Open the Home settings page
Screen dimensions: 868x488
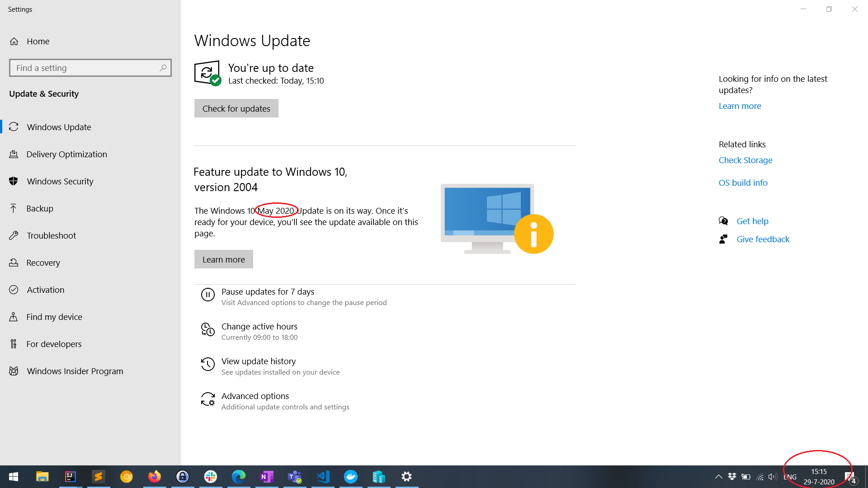[x=90, y=41]
